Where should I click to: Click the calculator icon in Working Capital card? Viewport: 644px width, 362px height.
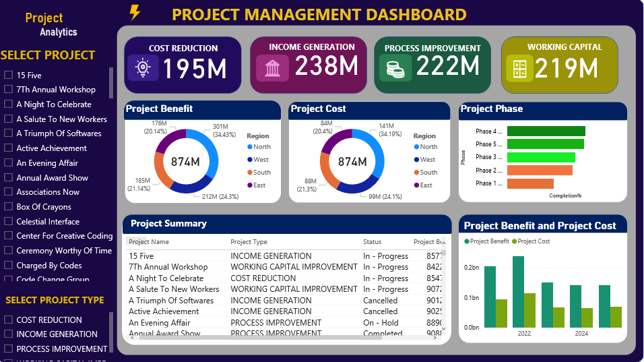click(519, 68)
